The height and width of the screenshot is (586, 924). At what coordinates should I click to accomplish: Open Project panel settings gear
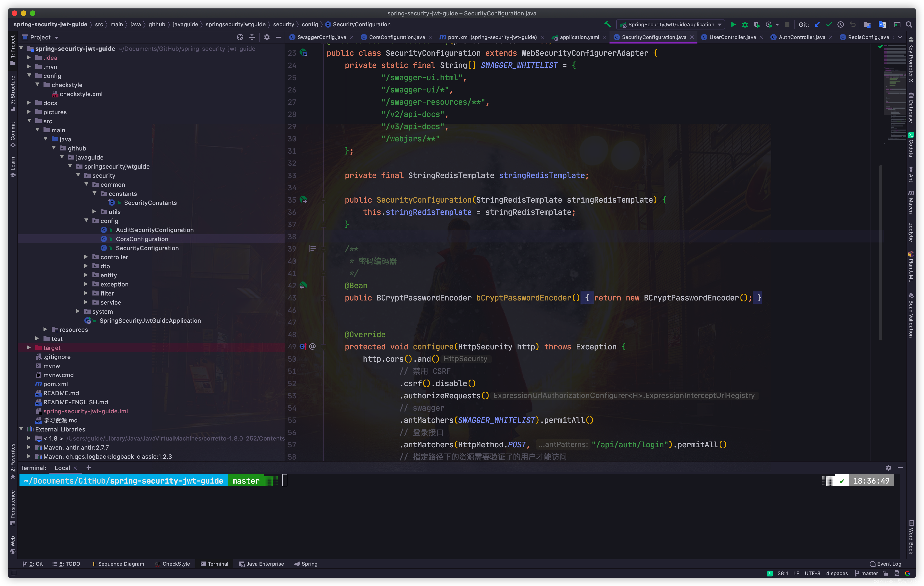tap(267, 37)
